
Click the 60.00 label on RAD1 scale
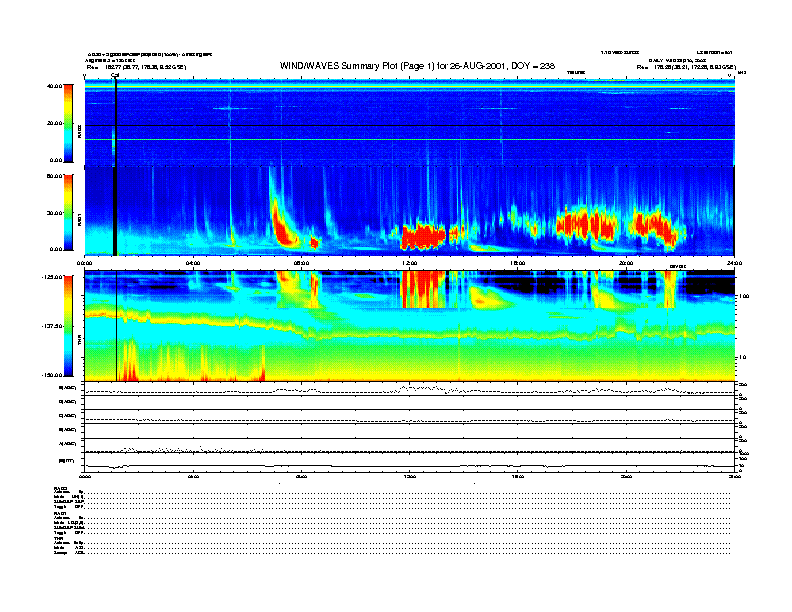[54, 176]
